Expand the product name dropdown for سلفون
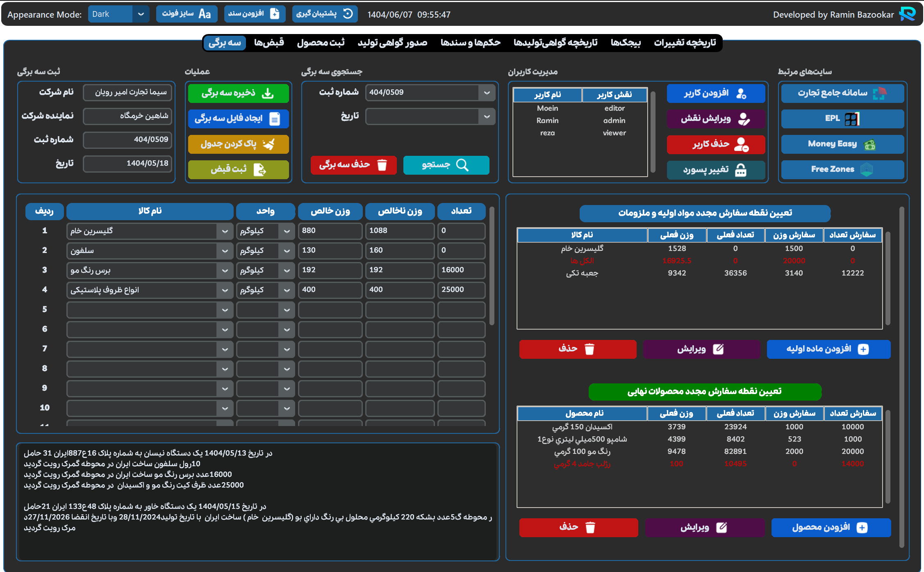The image size is (924, 572). point(225,251)
